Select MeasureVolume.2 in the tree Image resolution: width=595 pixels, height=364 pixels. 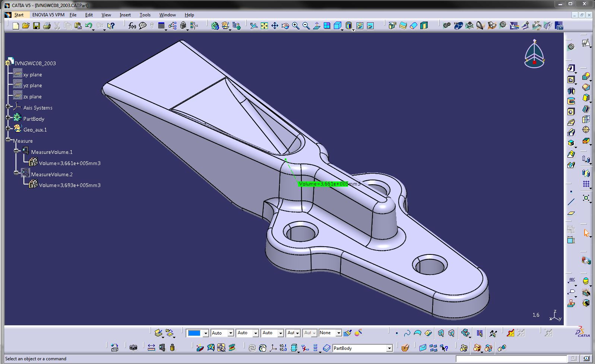click(x=52, y=174)
